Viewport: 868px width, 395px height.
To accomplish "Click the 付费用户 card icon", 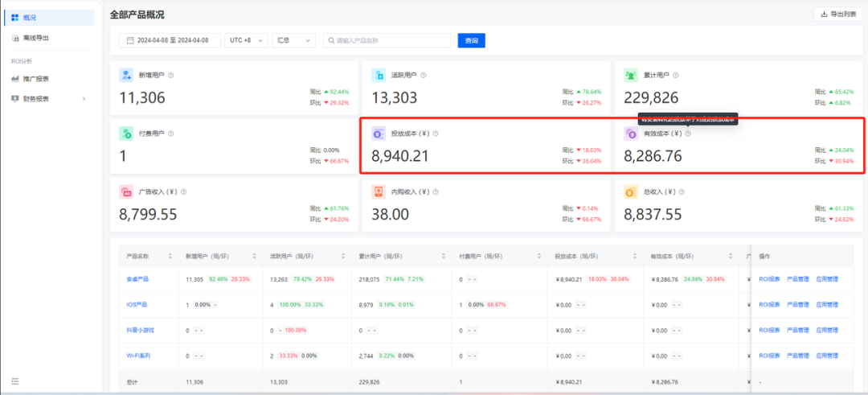I will [126, 134].
